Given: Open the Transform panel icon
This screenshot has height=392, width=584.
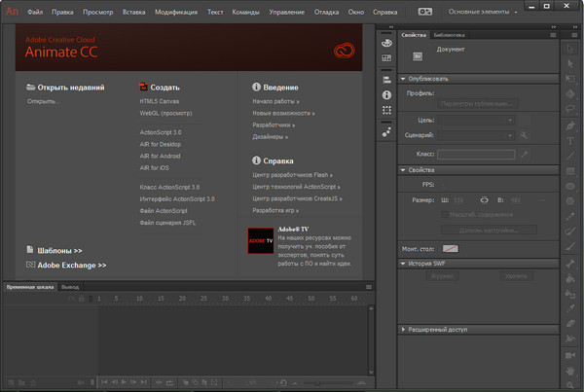Looking at the screenshot, I should tap(387, 111).
